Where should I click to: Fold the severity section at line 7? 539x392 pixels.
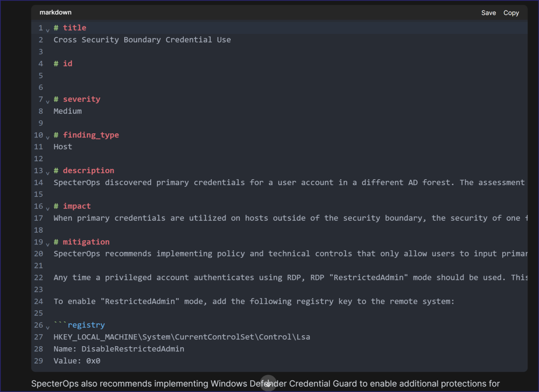47,101
